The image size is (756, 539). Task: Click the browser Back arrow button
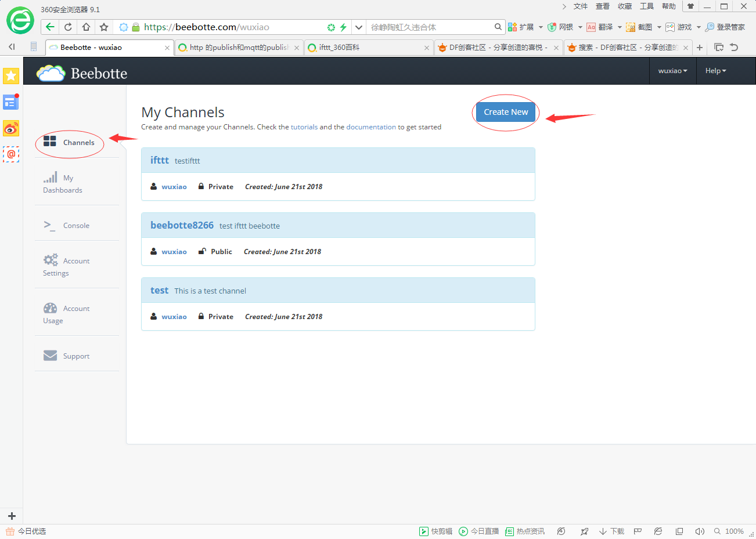coord(50,27)
